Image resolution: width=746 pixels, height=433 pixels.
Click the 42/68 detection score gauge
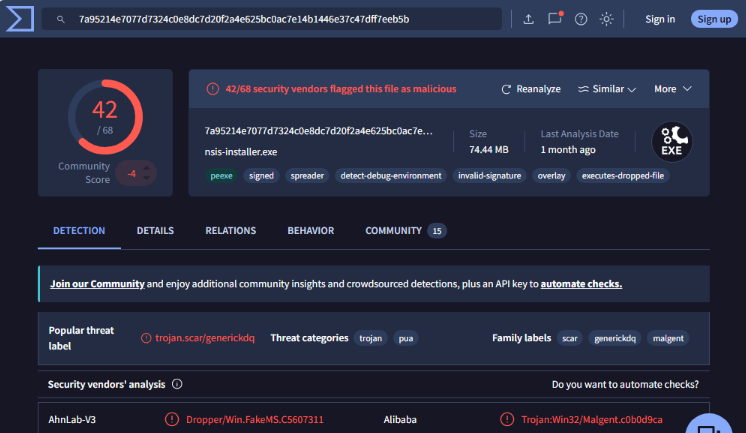tap(105, 117)
